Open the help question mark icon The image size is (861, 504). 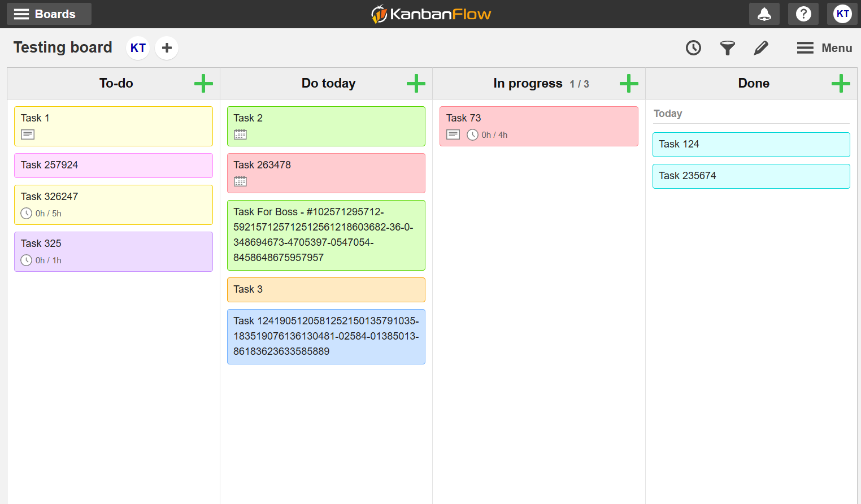click(803, 14)
